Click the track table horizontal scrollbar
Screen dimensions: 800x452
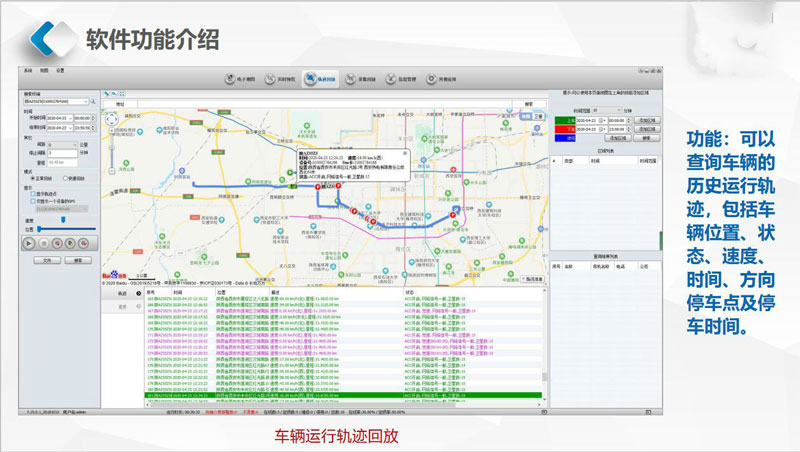pyautogui.click(x=343, y=405)
